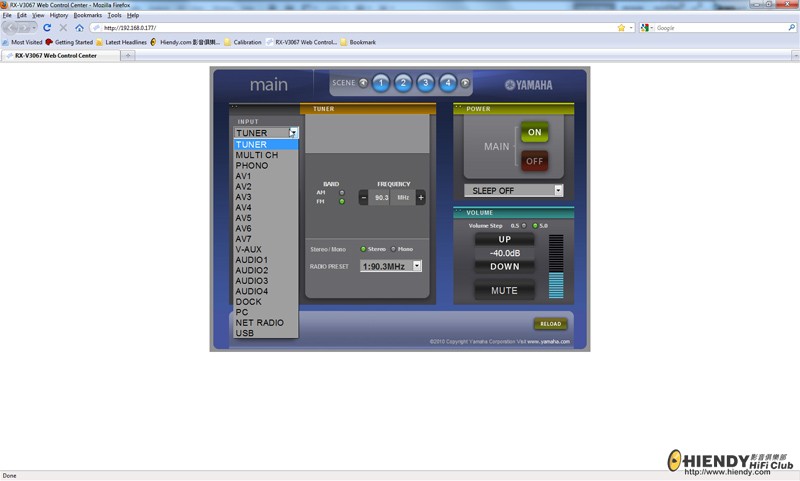This screenshot has width=800, height=481.
Task: Click the URL address field
Action: (357, 28)
